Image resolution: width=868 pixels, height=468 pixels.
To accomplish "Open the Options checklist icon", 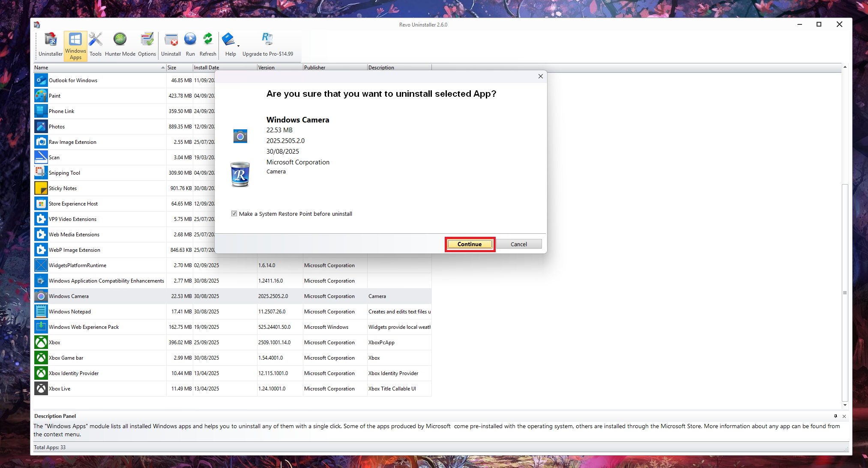I will click(147, 40).
